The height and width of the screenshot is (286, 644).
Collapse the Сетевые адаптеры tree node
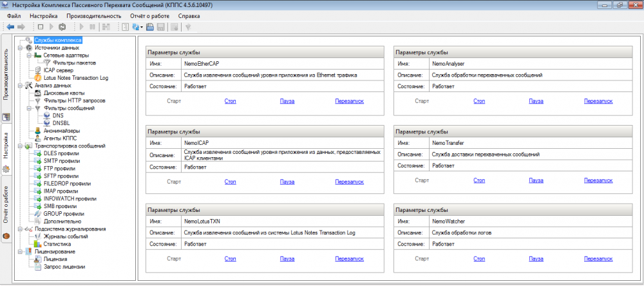29,55
